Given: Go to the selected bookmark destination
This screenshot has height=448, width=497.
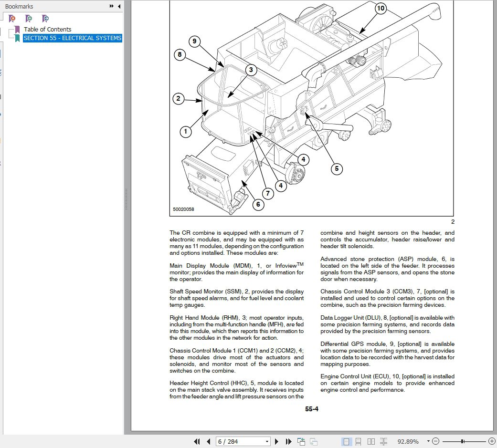Looking at the screenshot, I should click(45, 18).
